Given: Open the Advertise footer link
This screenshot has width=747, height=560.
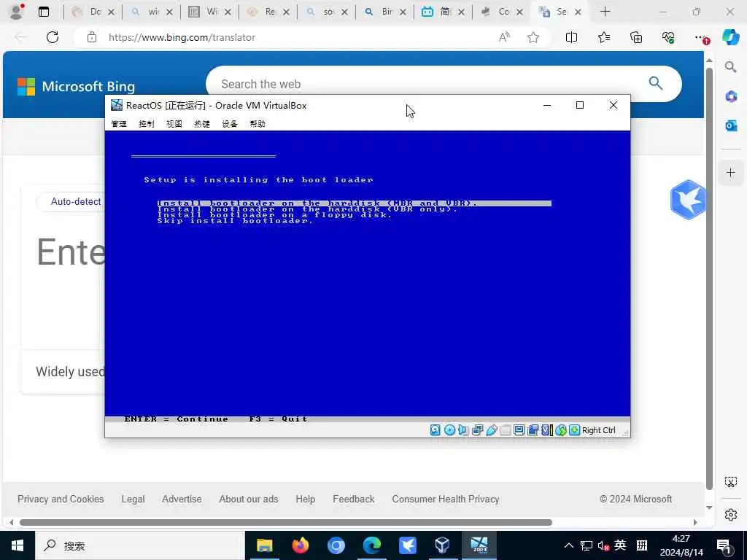Looking at the screenshot, I should coord(182,499).
